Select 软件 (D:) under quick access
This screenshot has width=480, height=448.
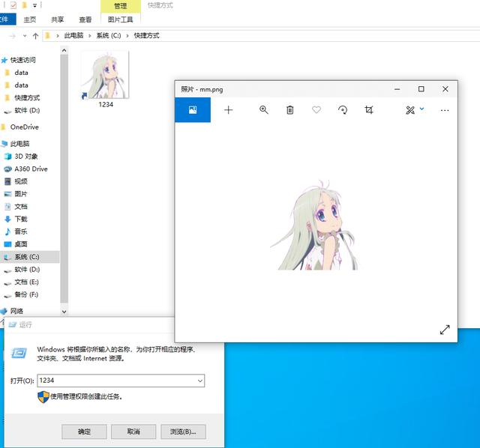27,110
